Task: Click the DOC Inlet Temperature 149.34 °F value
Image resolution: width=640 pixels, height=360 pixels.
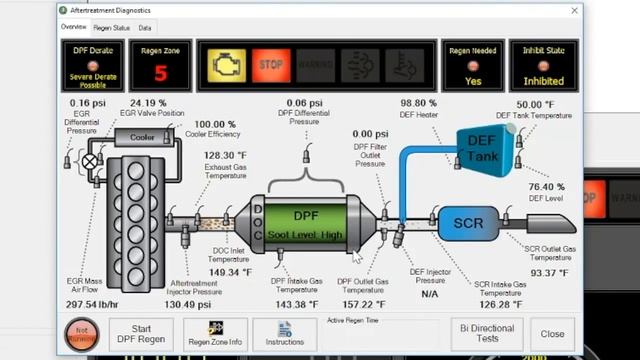Action: click(x=231, y=272)
